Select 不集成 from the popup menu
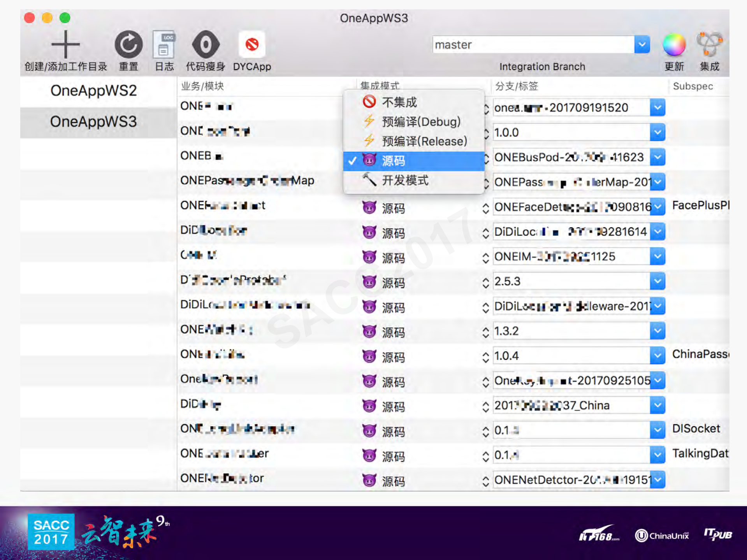747x560 pixels. point(399,102)
